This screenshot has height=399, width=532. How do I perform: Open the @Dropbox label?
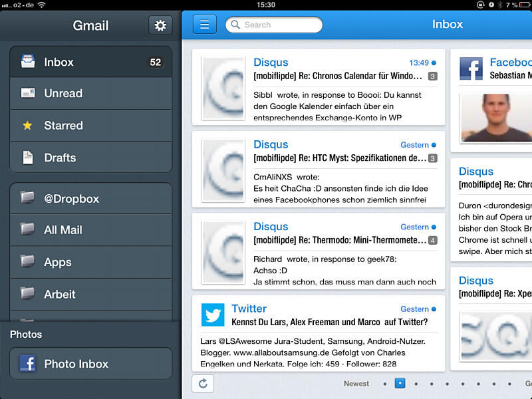click(x=91, y=198)
